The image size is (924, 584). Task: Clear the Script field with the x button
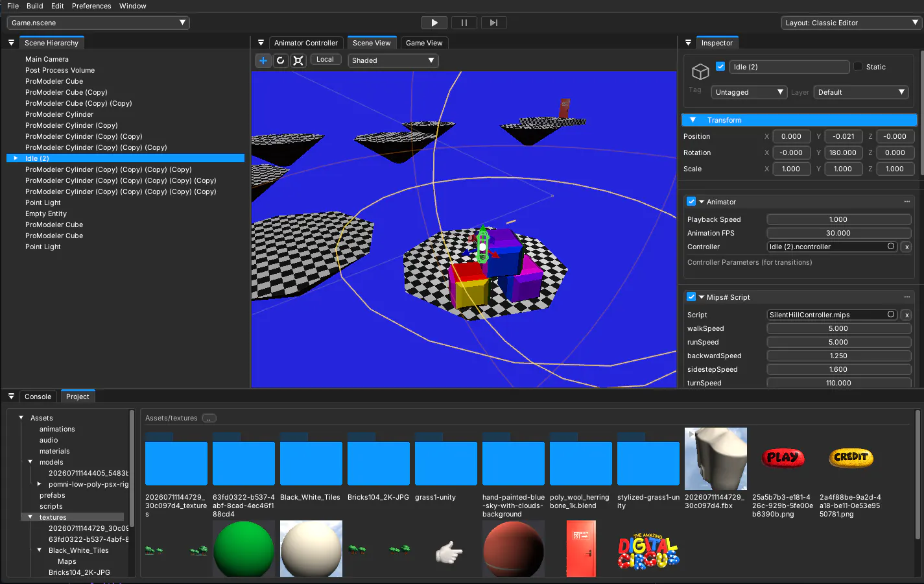coord(906,315)
